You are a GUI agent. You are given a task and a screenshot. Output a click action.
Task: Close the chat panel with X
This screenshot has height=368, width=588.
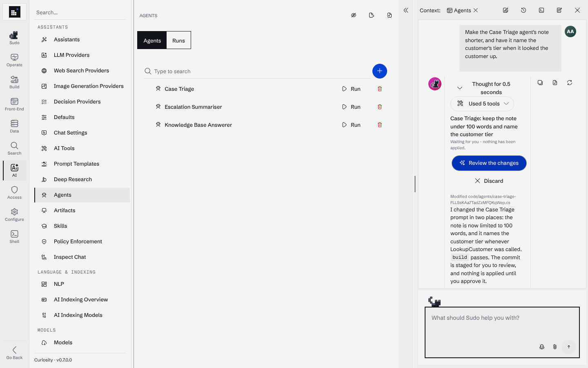coord(577,10)
